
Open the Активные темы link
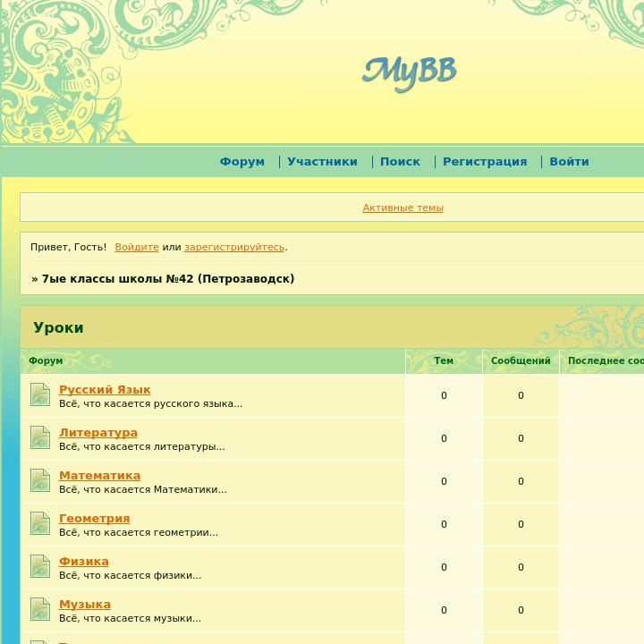coord(402,208)
